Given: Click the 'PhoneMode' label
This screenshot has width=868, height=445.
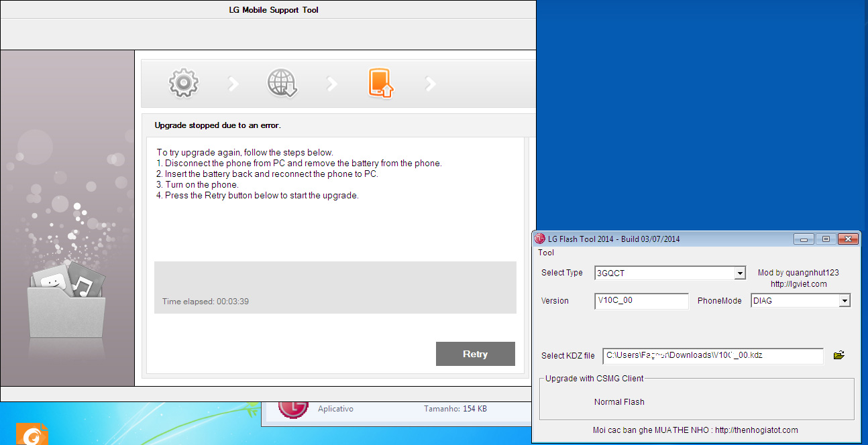Looking at the screenshot, I should pos(720,301).
